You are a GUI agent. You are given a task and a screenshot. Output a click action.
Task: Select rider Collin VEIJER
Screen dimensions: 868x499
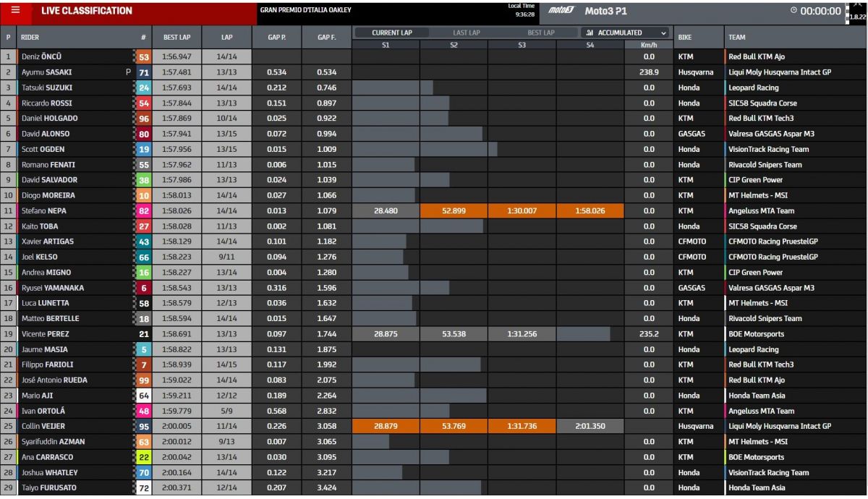(45, 427)
